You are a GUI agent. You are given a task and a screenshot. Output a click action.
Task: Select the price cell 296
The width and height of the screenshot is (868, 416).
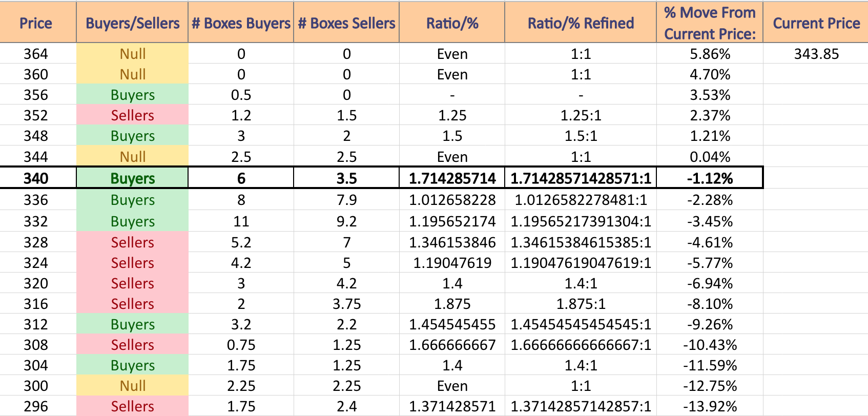coord(36,406)
